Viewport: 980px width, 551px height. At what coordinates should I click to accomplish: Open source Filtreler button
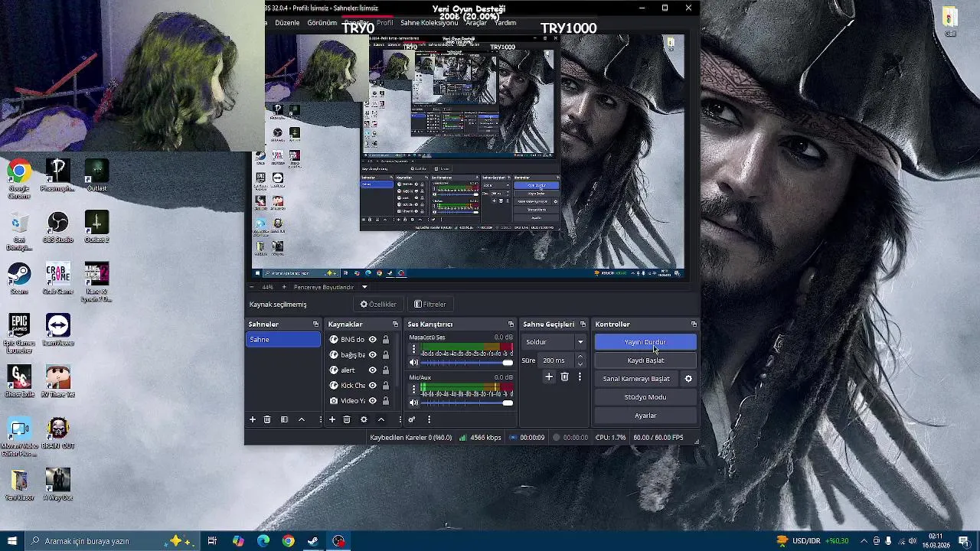coord(430,305)
